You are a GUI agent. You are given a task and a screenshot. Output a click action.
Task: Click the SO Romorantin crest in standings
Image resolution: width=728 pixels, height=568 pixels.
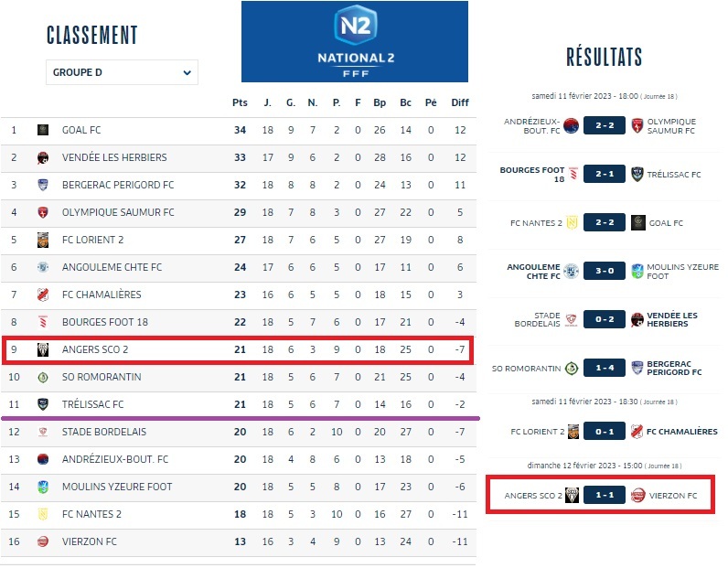point(42,377)
